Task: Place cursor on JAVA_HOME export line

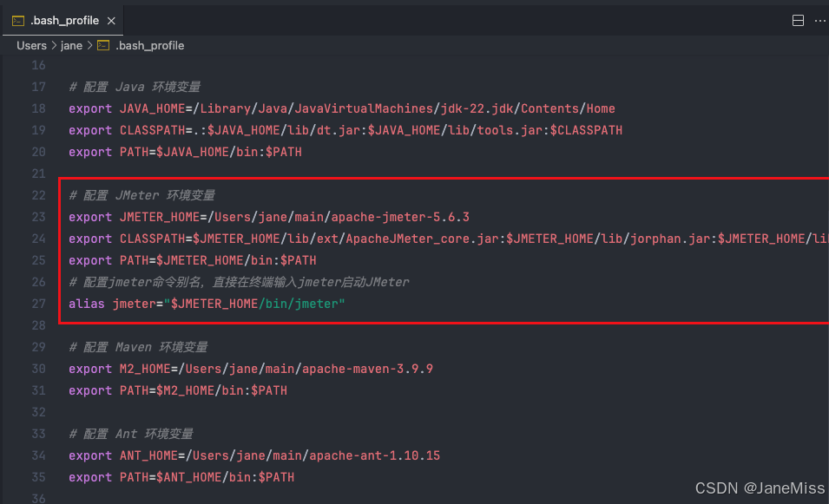Action: tap(341, 108)
